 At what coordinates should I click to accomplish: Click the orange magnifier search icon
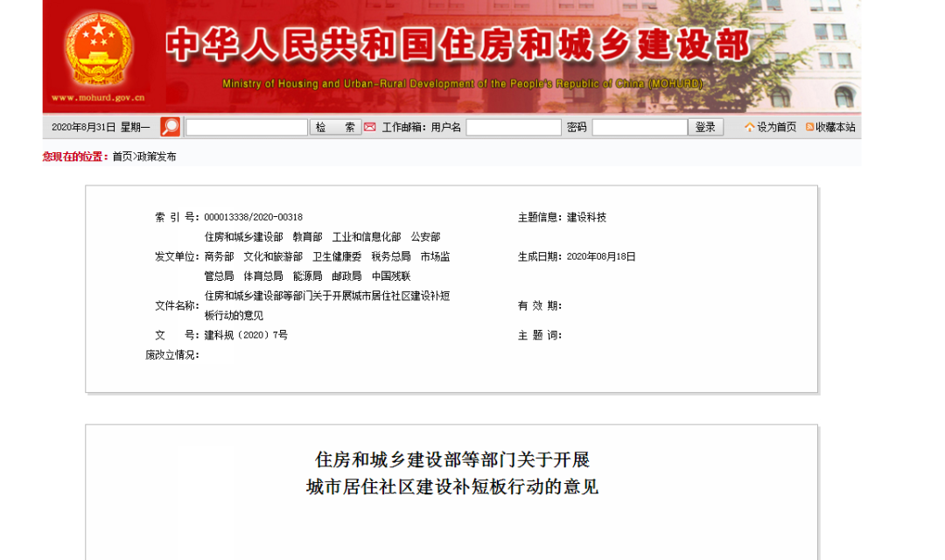pyautogui.click(x=170, y=127)
